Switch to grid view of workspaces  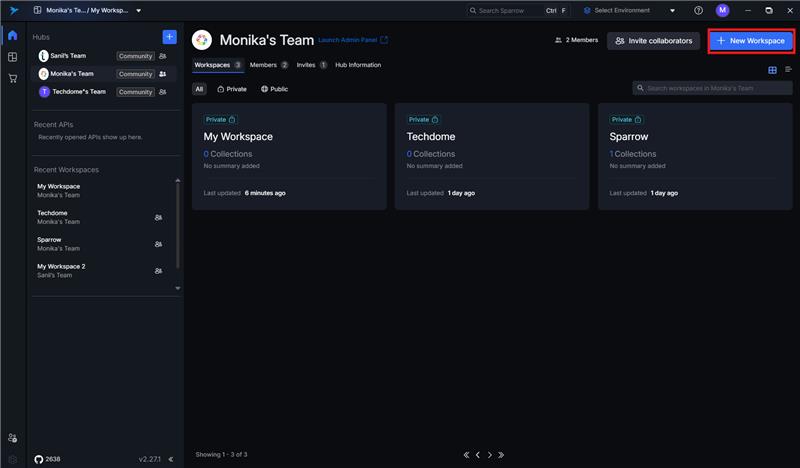[x=772, y=70]
